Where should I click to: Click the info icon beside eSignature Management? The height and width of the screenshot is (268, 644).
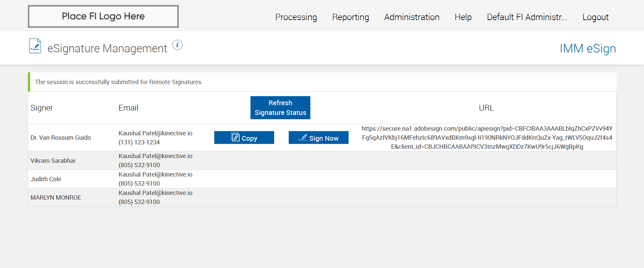[177, 45]
